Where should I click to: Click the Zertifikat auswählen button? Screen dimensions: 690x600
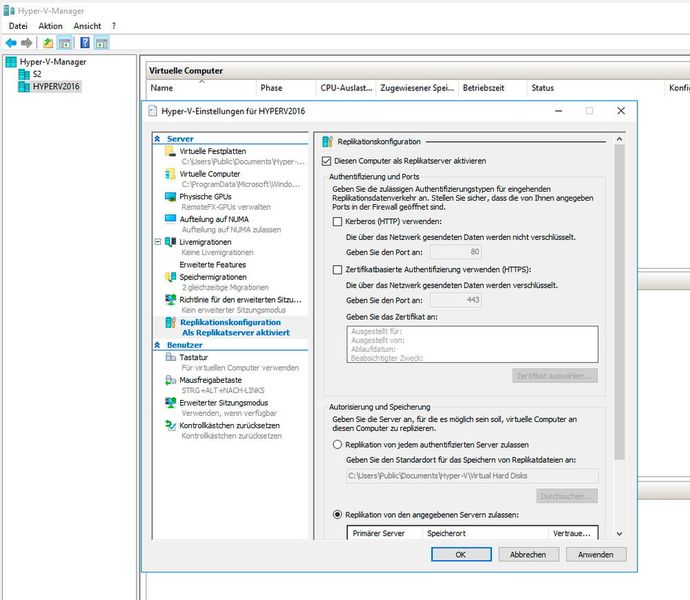[555, 376]
